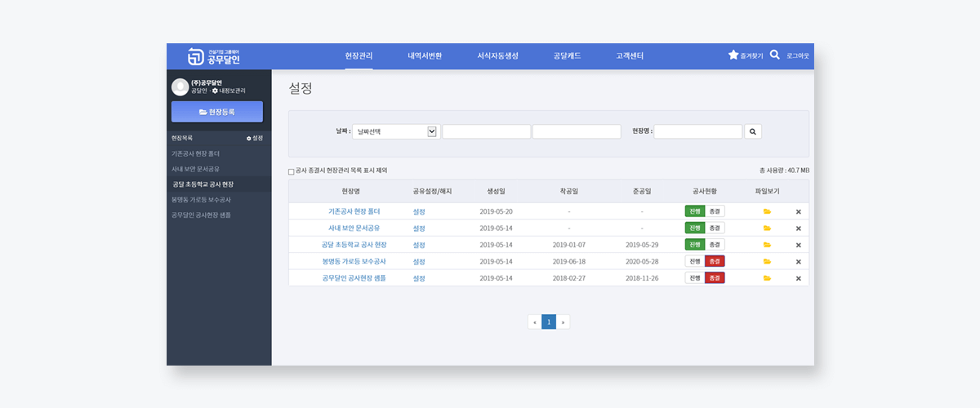
Task: Toggle 공사 종결시 현장관리 목록 표시 제외 checkbox
Action: coord(291,171)
